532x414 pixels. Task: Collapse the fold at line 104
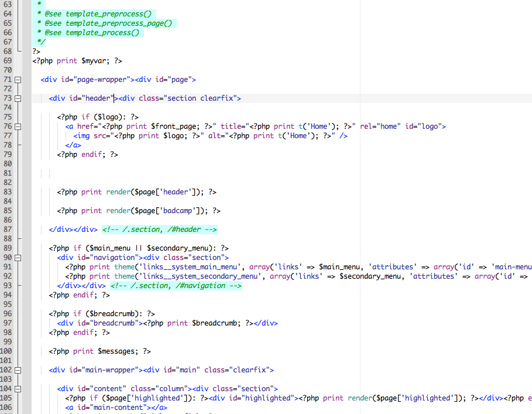click(x=18, y=389)
